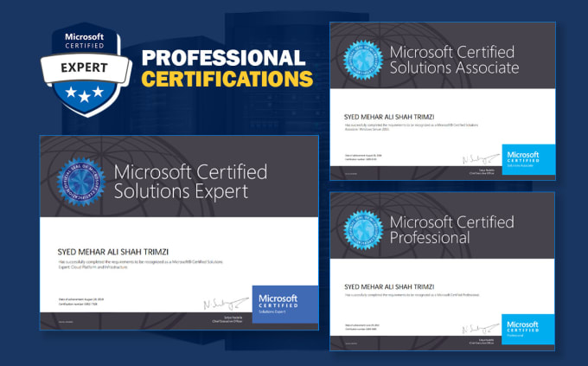Click the three stars on the shield badge
Screen dimensions: 588x366
click(85, 93)
